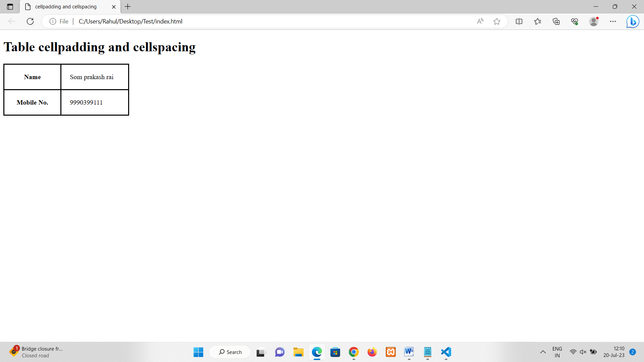Screen dimensions: 644x362
Task: Open the Windows Start menu
Action: [198, 352]
